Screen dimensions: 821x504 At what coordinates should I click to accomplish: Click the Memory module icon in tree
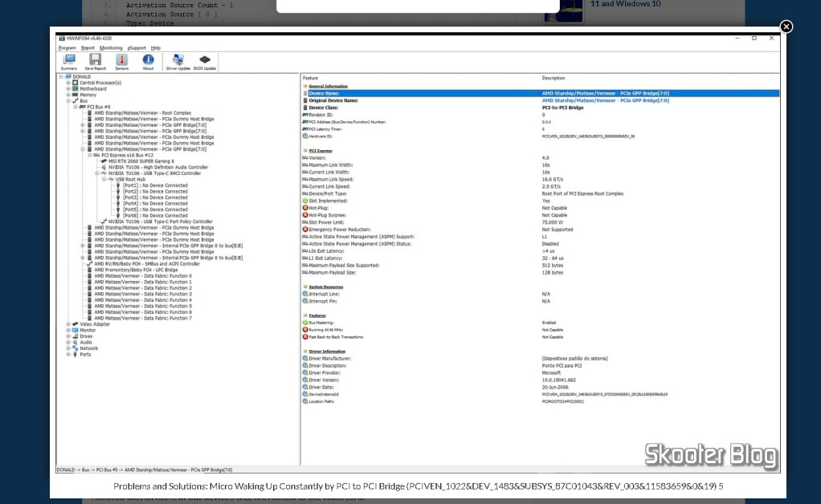[76, 95]
